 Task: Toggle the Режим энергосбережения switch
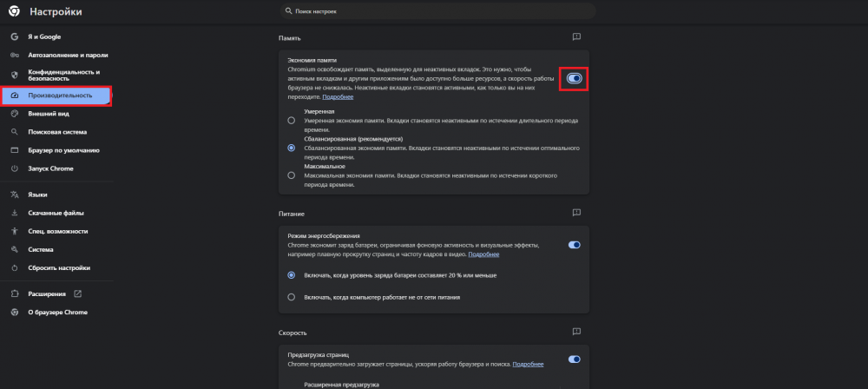574,245
